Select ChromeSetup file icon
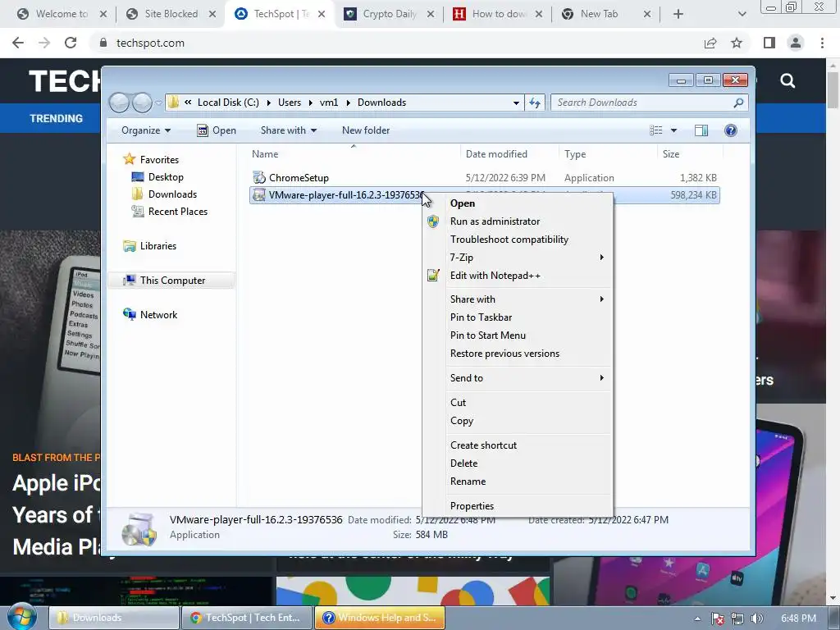840x630 pixels. 258,177
